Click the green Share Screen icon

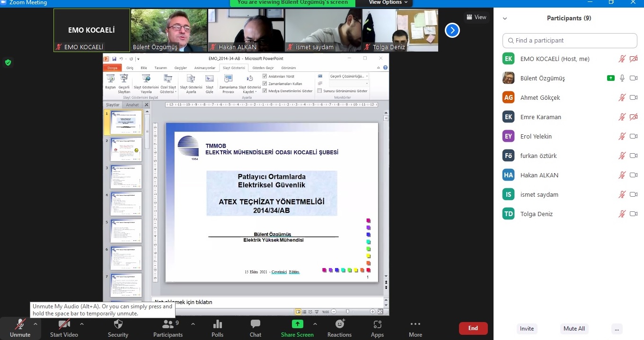[297, 324]
